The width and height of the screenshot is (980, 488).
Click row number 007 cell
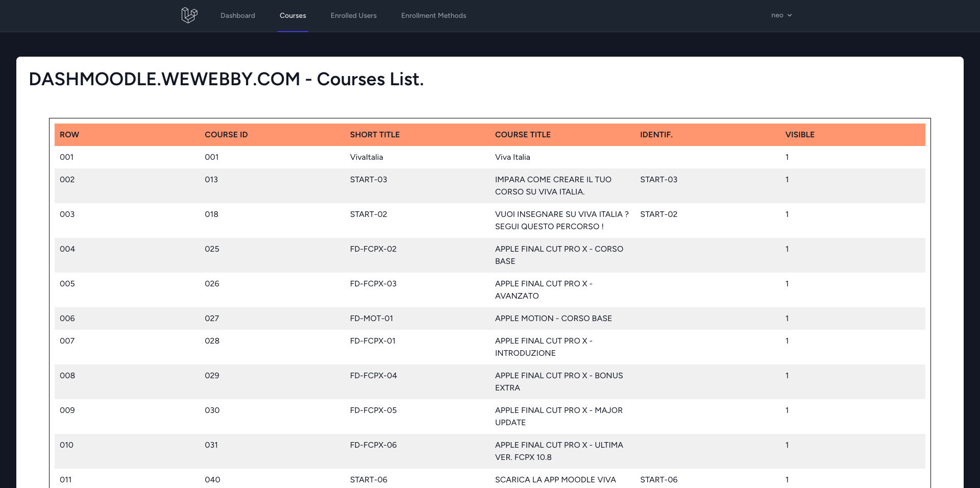[x=67, y=341]
